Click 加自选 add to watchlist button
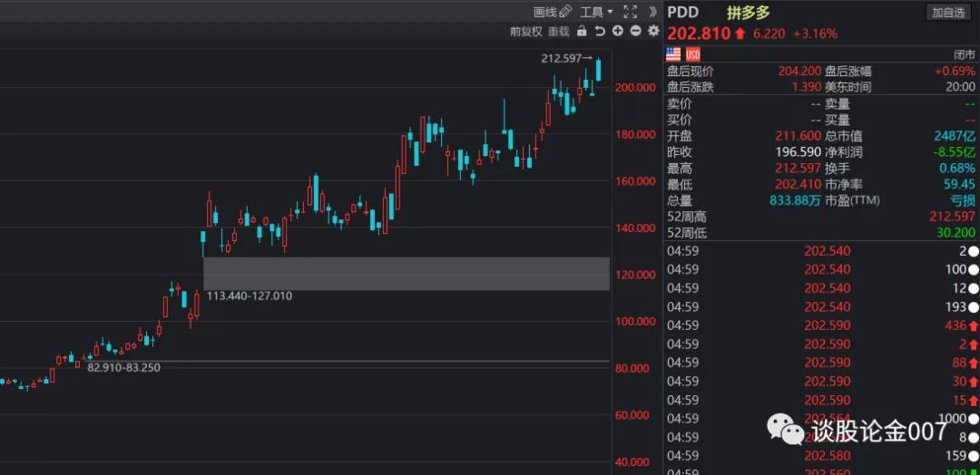The height and width of the screenshot is (475, 980). coord(948,12)
